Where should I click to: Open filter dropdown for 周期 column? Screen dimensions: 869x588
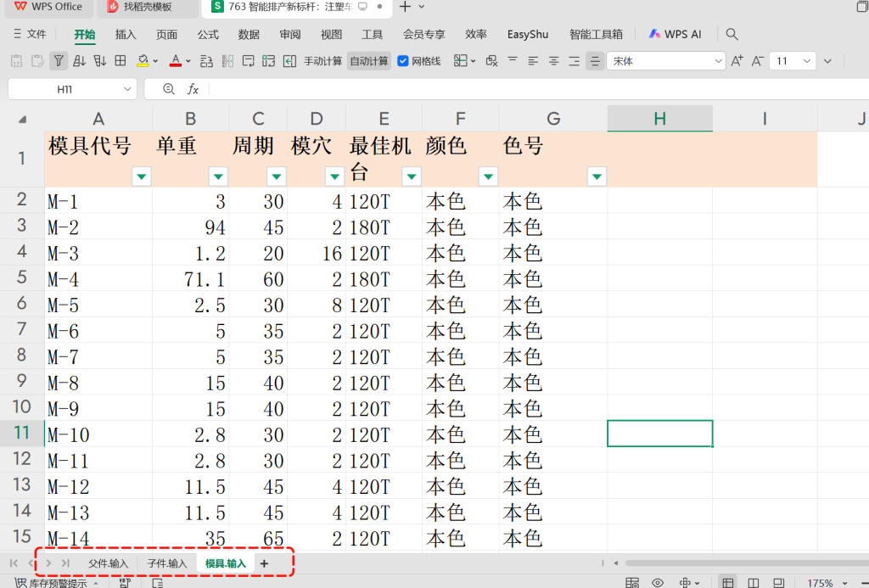277,176
